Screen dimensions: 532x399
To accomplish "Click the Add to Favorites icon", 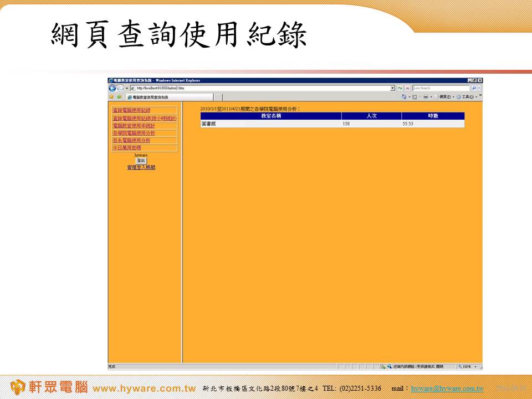I will click(x=119, y=96).
